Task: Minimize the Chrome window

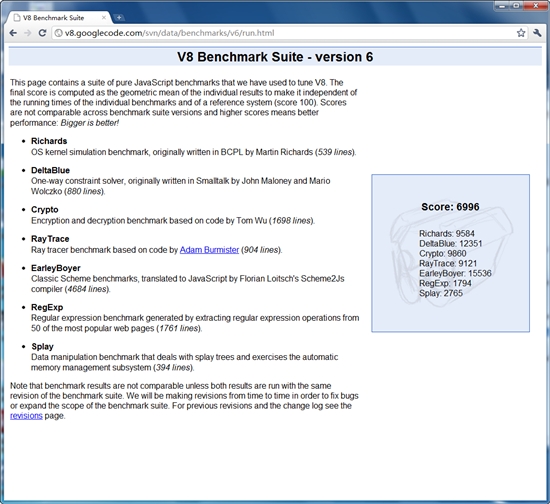Action: coord(502,6)
